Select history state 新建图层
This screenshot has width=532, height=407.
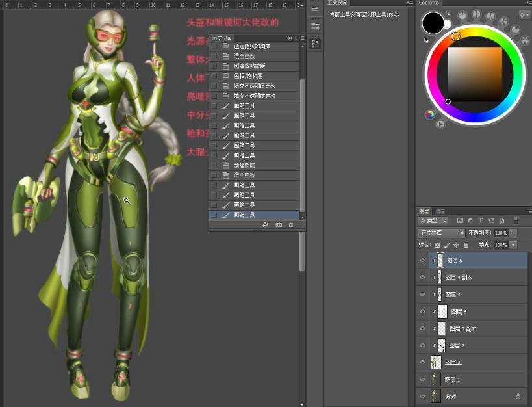(254, 165)
